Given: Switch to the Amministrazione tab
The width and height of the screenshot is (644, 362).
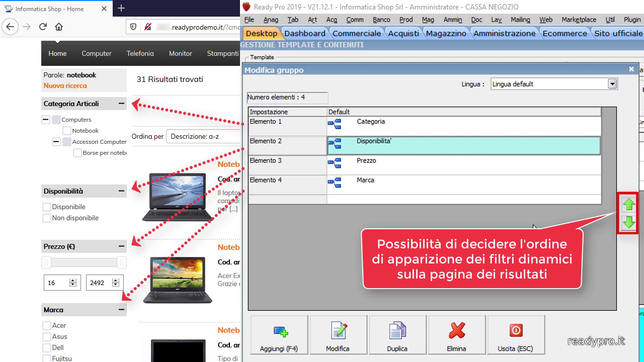Looking at the screenshot, I should 505,33.
